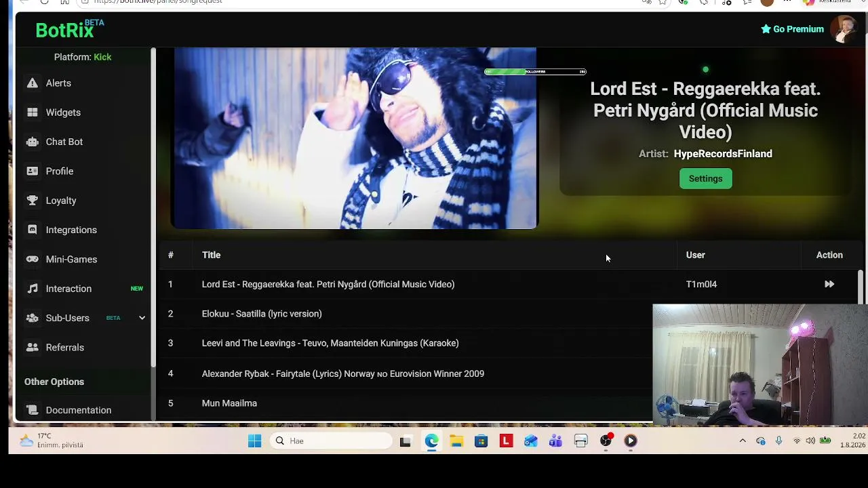
Task: Click the green Settings button
Action: pos(705,179)
